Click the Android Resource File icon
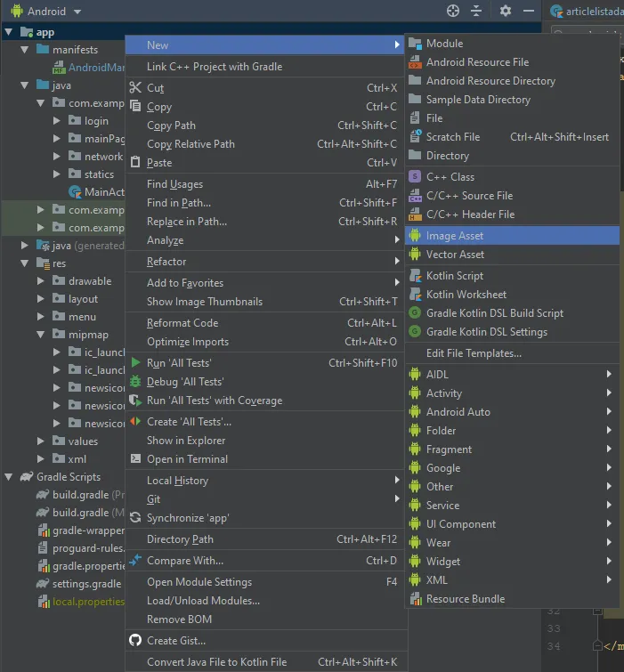Image resolution: width=624 pixels, height=672 pixels. click(x=415, y=62)
